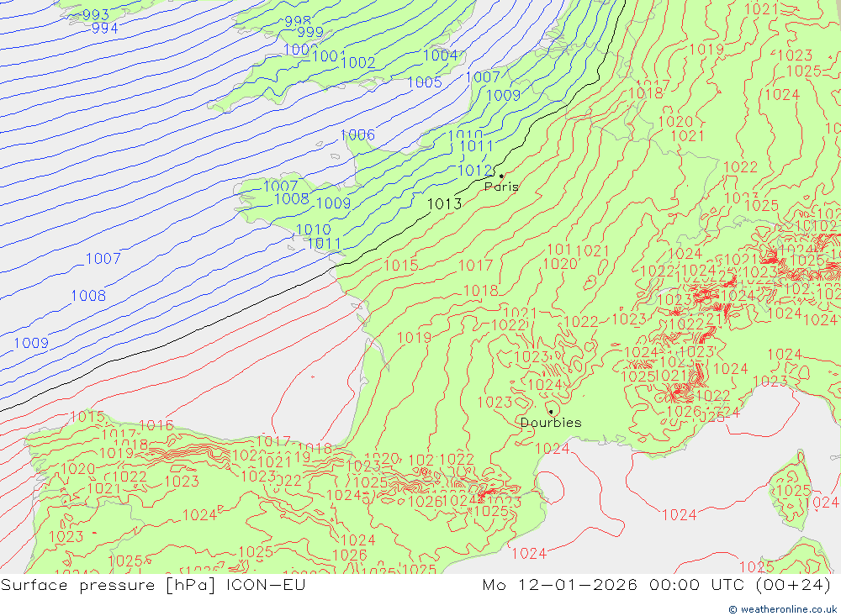
Task: Click the Dourbies location dot marker
Action: point(551,412)
